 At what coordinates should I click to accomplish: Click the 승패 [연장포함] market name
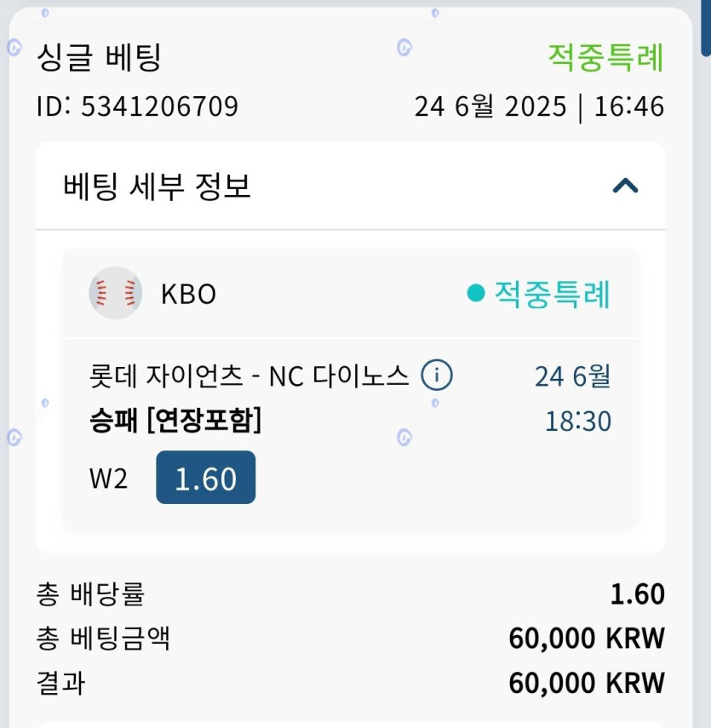pos(175,421)
